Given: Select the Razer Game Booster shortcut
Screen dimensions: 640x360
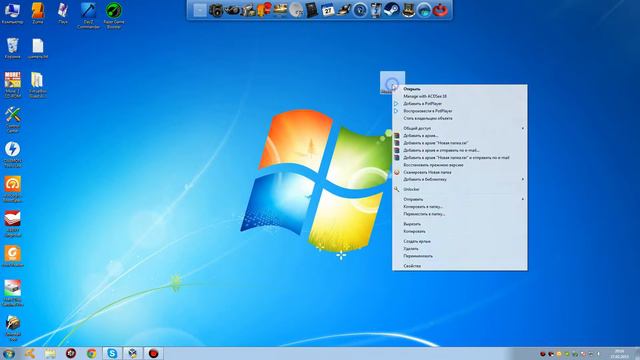Looking at the screenshot, I should pyautogui.click(x=113, y=16).
